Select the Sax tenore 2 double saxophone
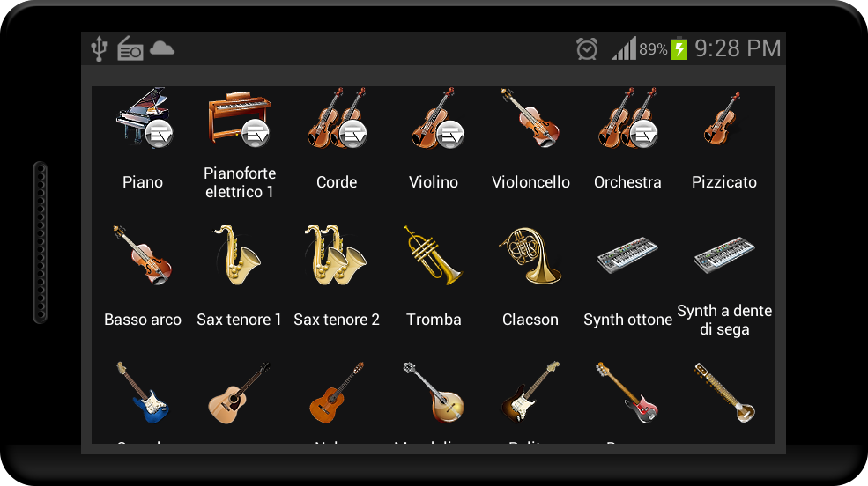Viewport: 868px width, 486px height. [x=336, y=254]
